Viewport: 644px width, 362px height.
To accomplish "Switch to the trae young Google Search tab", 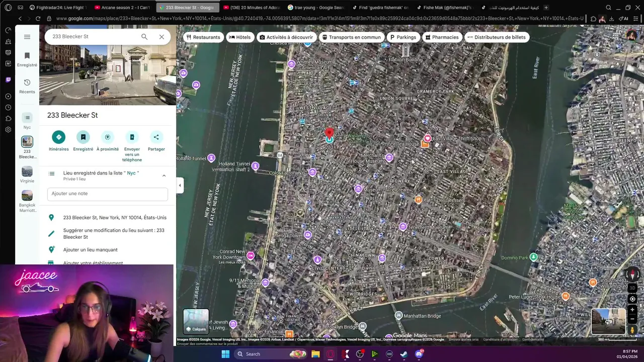I will [x=315, y=8].
